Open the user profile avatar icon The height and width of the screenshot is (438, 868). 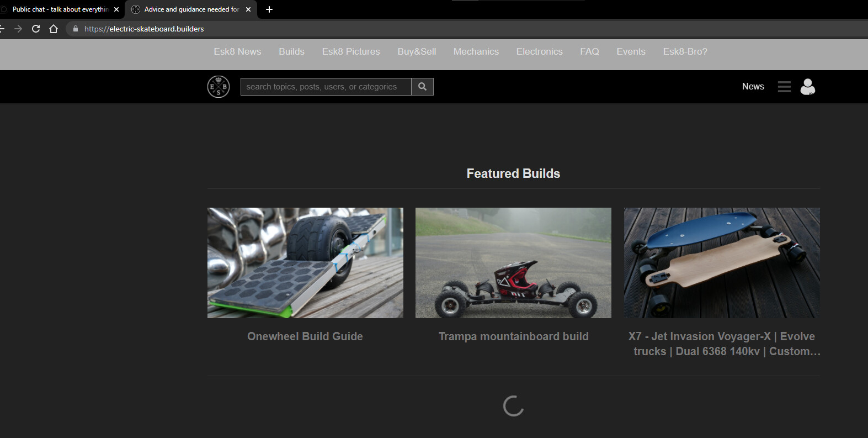click(x=807, y=87)
